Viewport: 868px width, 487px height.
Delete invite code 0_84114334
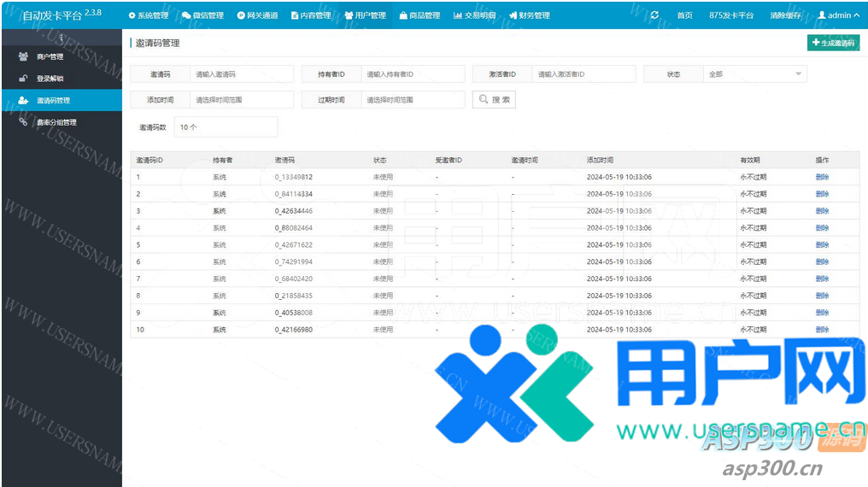(x=822, y=194)
